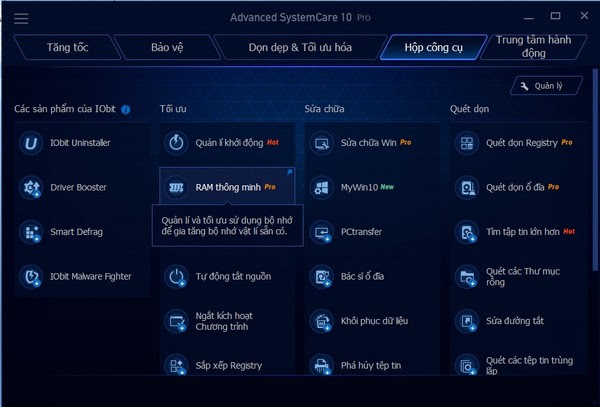600x407 pixels.
Task: Click the Tìm tập tin lớn hơn label
Action: point(523,232)
